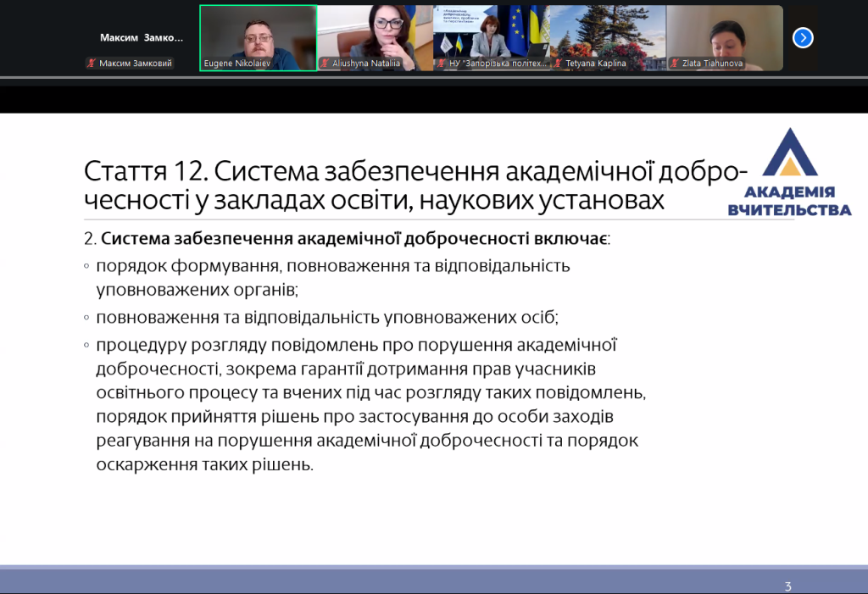The height and width of the screenshot is (594, 868).
Task: Click the purple footer bar of slide
Action: tap(424, 580)
